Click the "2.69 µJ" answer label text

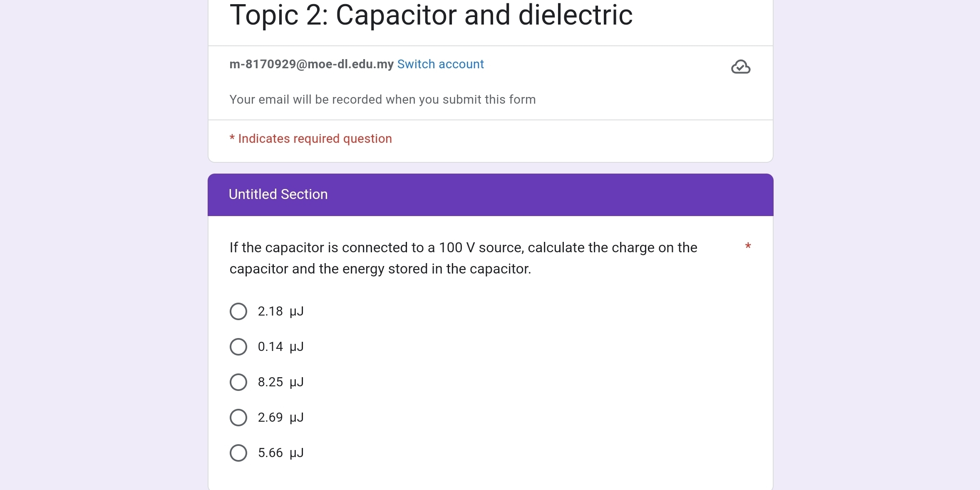pyautogui.click(x=280, y=418)
